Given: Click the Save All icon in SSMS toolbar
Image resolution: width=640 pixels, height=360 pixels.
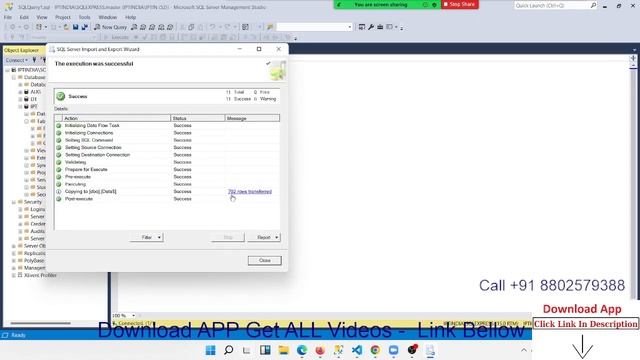Looking at the screenshot, I should click(x=84, y=27).
